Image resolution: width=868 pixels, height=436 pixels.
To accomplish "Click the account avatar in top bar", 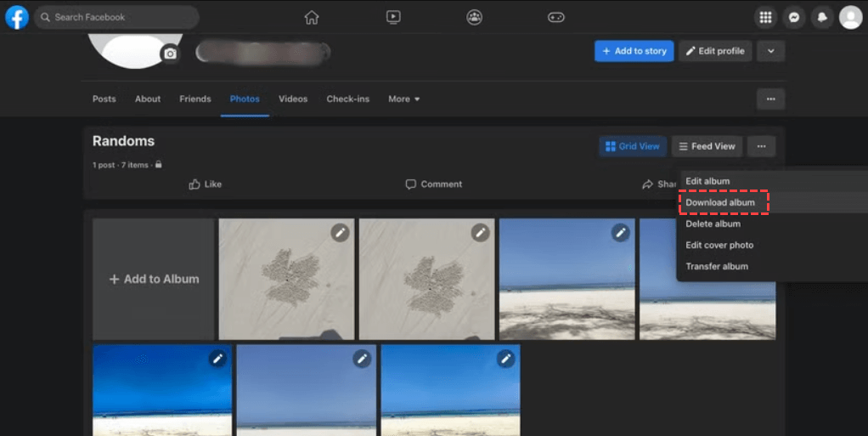I will [851, 17].
